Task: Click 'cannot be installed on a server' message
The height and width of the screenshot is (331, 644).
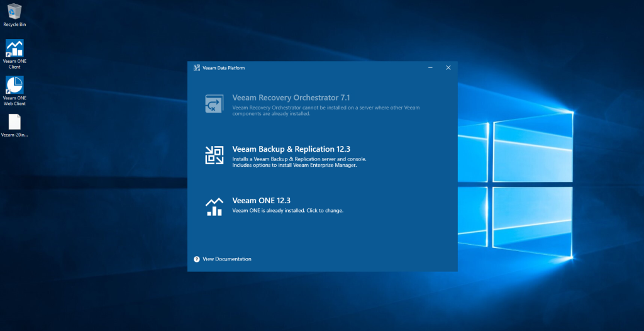Action: click(x=326, y=111)
